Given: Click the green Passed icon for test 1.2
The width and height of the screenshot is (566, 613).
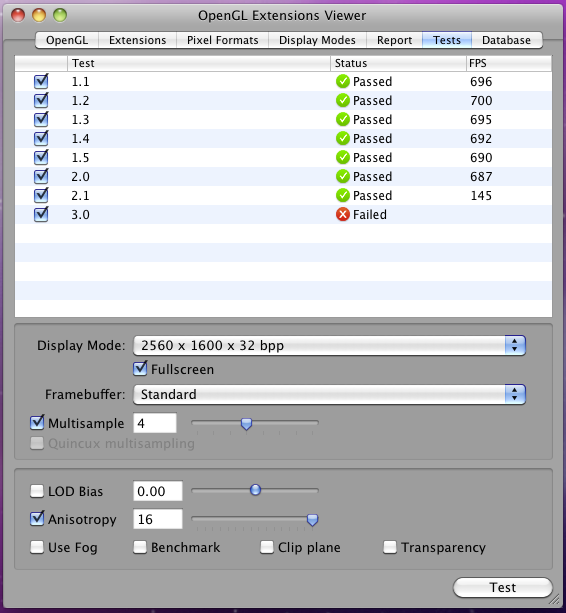Looking at the screenshot, I should coord(343,100).
